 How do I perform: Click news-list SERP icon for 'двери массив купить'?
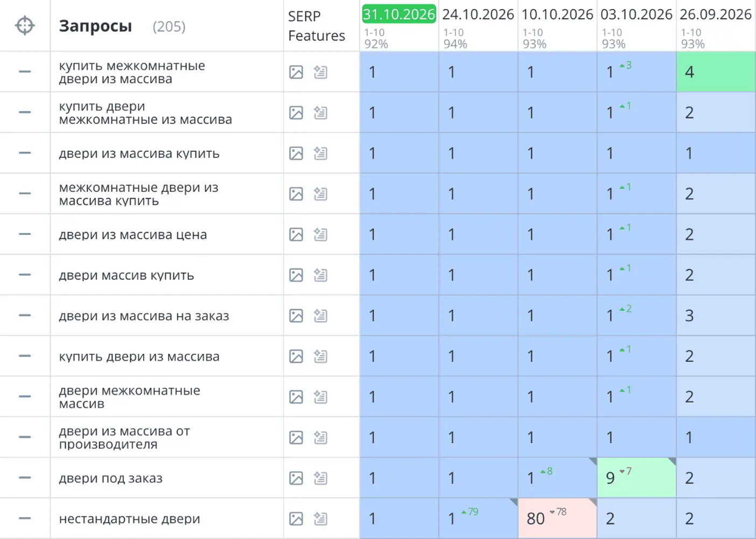click(320, 275)
